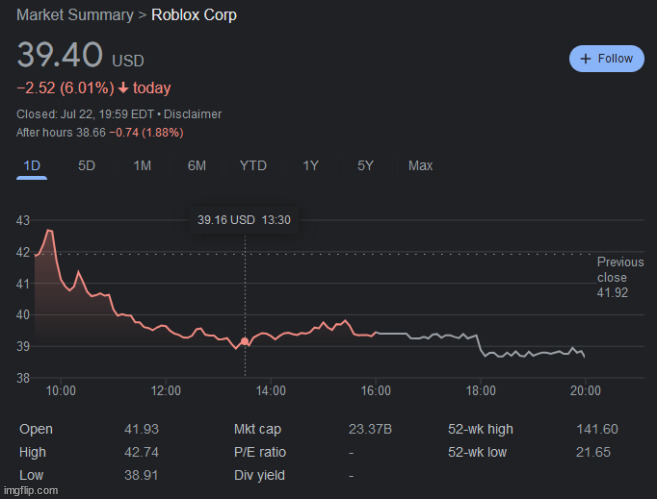Click the USD currency label beside price
This screenshot has width=657, height=499.
click(128, 61)
